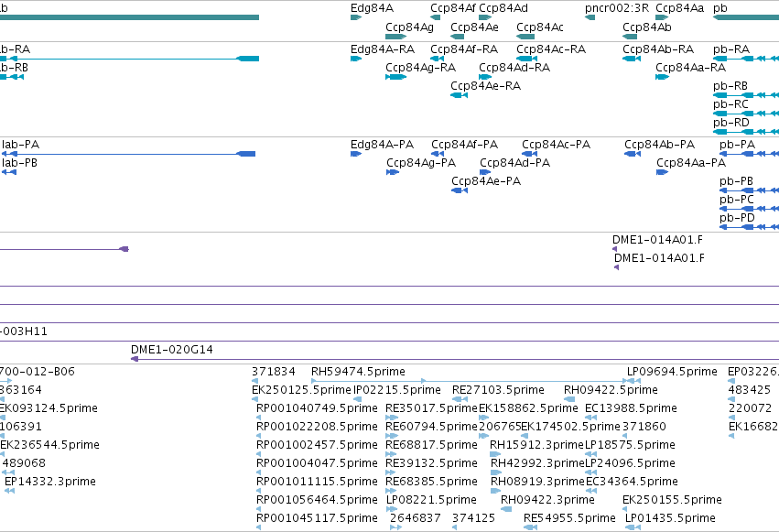Image resolution: width=779 pixels, height=532 pixels.
Task: Click the Ccp84Ab-RA transcript
Action: 632,59
